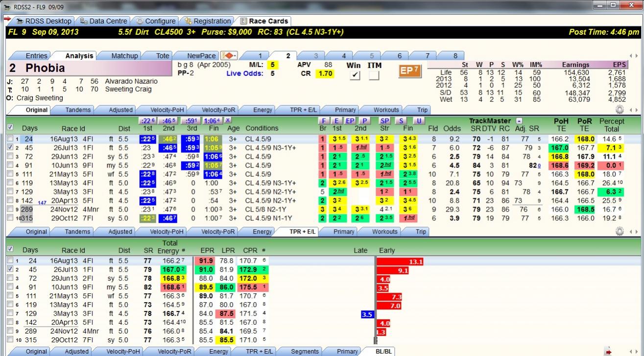Screen dimensions: 644x356
Task: Click the P running-style filter button
Action: tap(364, 120)
